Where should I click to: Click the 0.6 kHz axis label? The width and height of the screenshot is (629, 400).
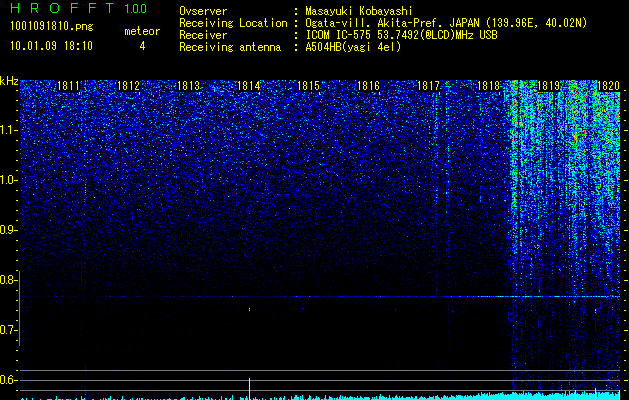pos(8,380)
